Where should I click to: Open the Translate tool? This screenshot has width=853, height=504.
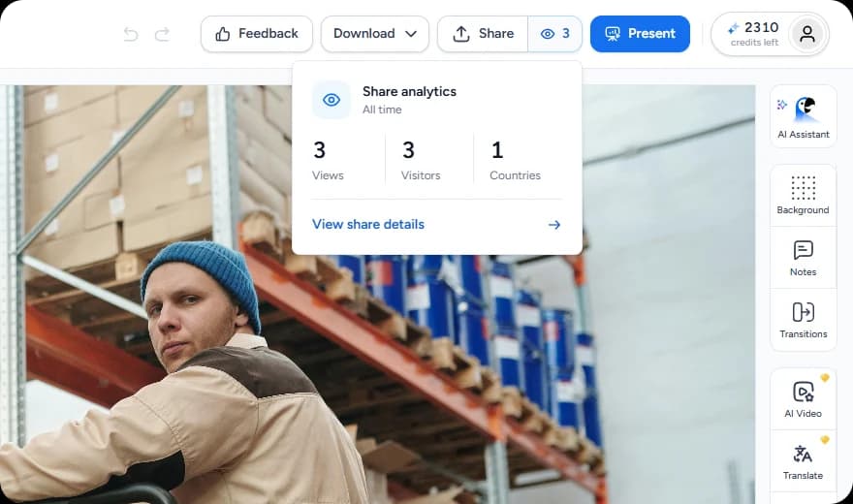click(803, 461)
